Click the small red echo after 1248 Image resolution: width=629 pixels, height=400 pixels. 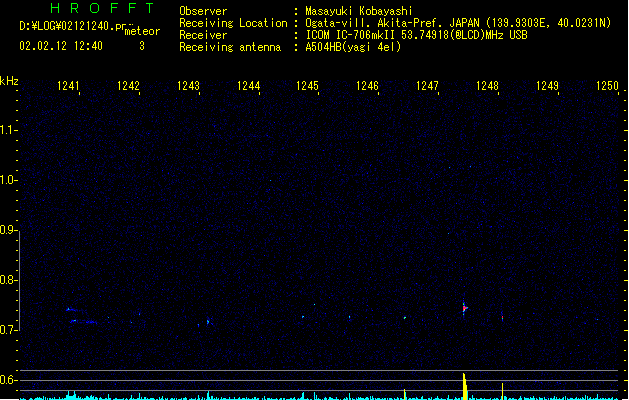coord(502,318)
